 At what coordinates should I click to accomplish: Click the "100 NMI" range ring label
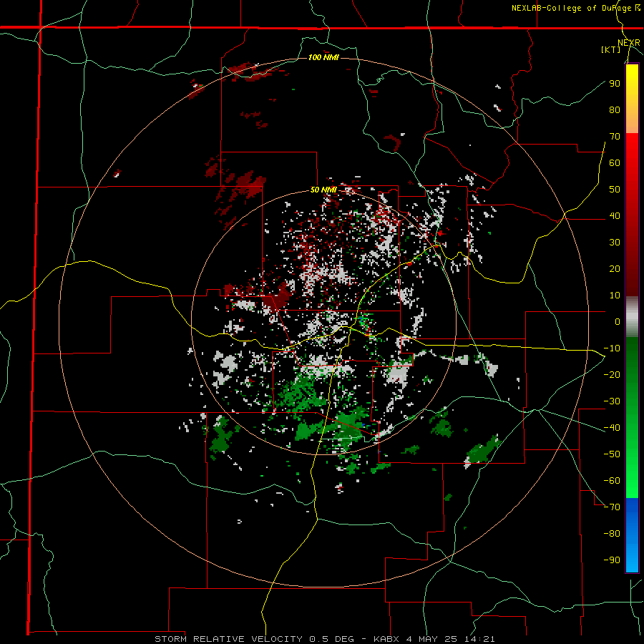323,57
